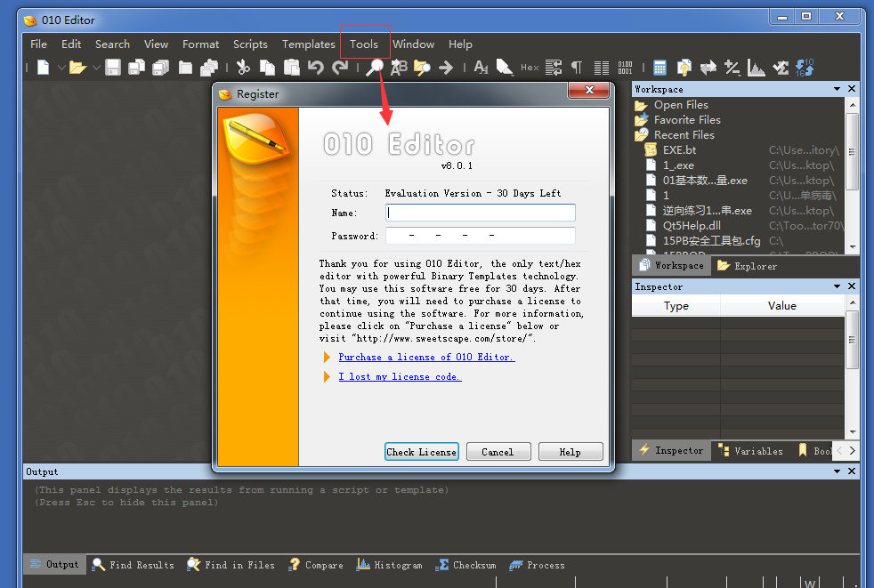Screen dimensions: 874x588
Task: Click the New File toolbar icon
Action: (43, 68)
